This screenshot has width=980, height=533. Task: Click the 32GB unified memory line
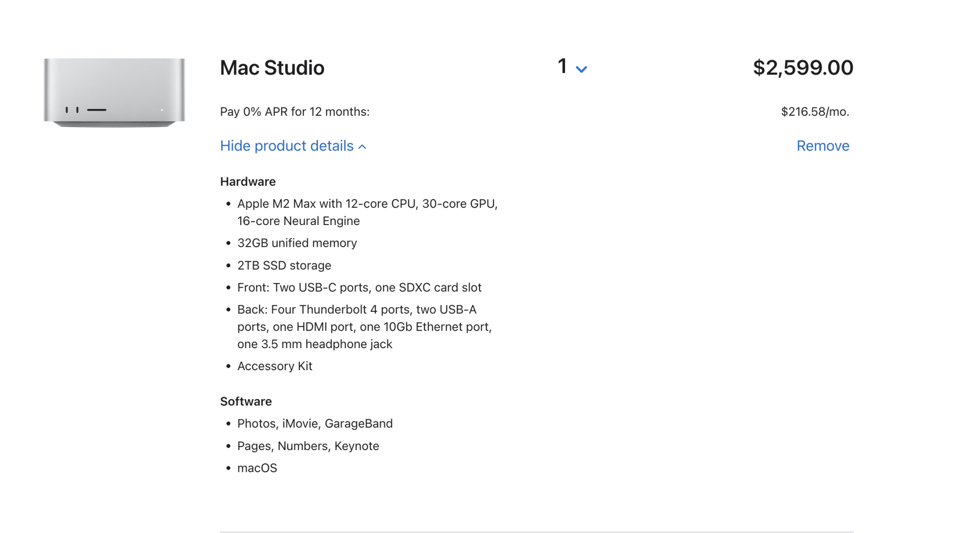[x=297, y=243]
